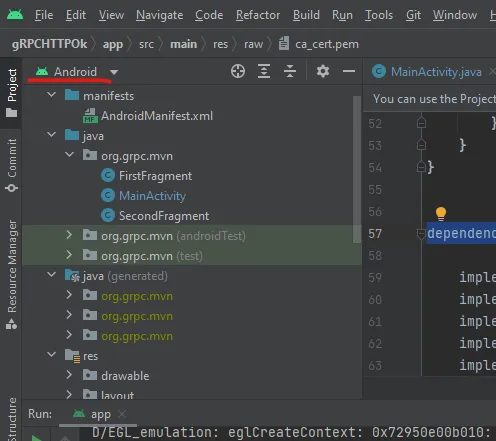The height and width of the screenshot is (441, 496).
Task: Click gRPCHTTPOk breadcrumb
Action: click(49, 44)
